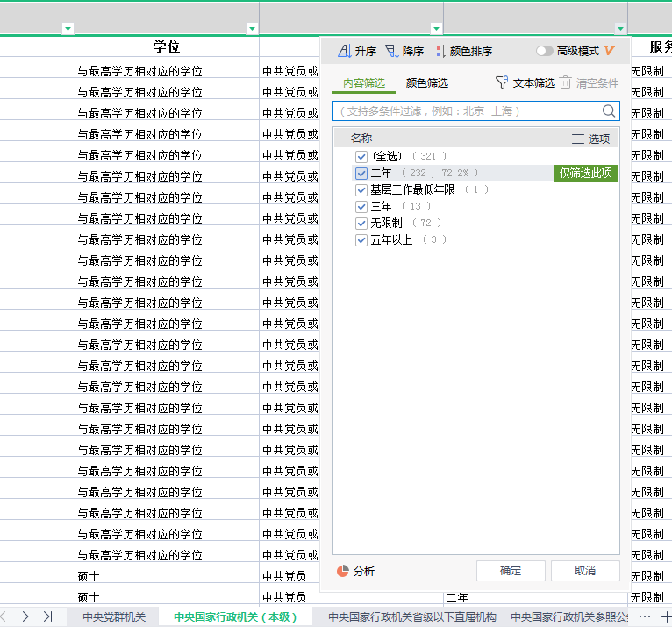Screen dimensions: 672x627
Task: Click the confirm (确定) button
Action: 511,571
